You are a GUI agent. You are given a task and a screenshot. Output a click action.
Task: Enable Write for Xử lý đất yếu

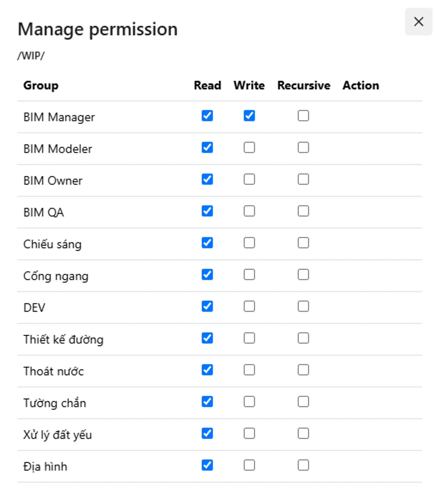(249, 433)
